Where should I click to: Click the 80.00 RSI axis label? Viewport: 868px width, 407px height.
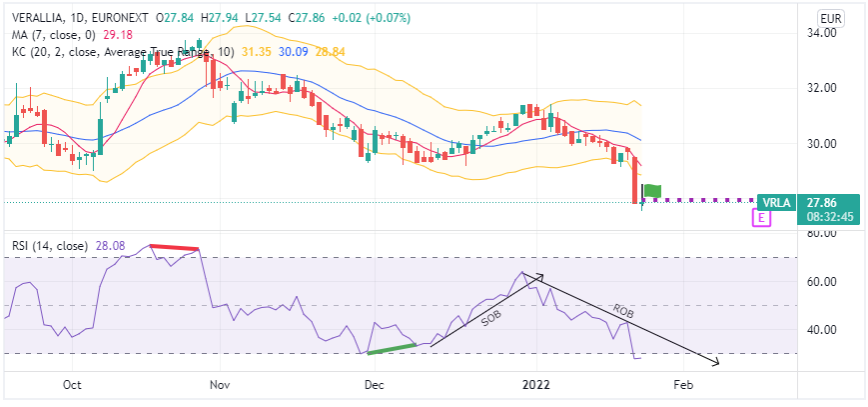pyautogui.click(x=822, y=234)
